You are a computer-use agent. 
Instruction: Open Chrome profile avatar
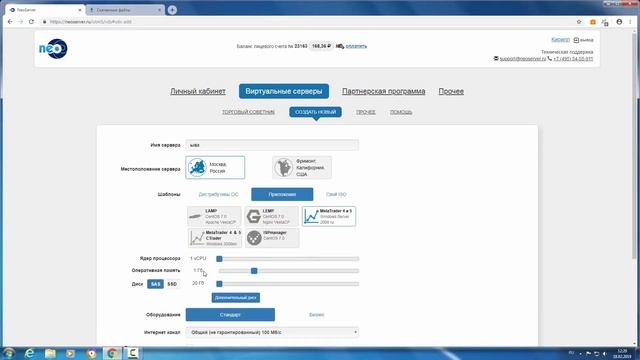coord(619,22)
